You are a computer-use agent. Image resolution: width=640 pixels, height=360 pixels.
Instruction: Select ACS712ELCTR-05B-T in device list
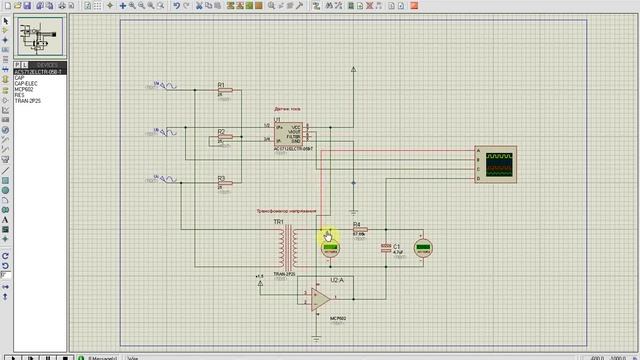[x=40, y=72]
